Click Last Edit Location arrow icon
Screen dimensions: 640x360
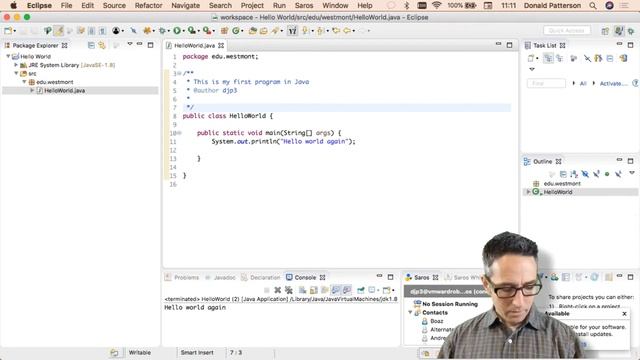coord(336,31)
